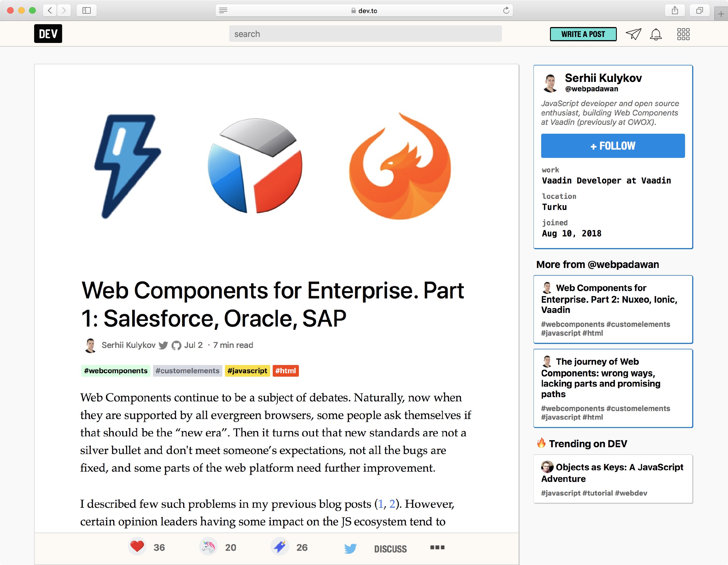Open previous blog post link 2
The width and height of the screenshot is (728, 565).
click(x=392, y=504)
